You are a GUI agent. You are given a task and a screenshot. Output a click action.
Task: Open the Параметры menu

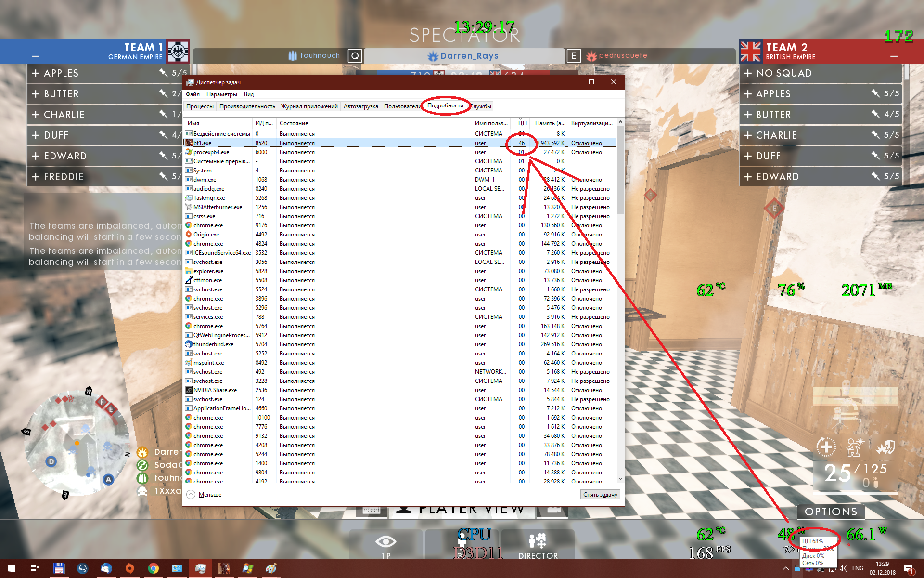pyautogui.click(x=221, y=94)
